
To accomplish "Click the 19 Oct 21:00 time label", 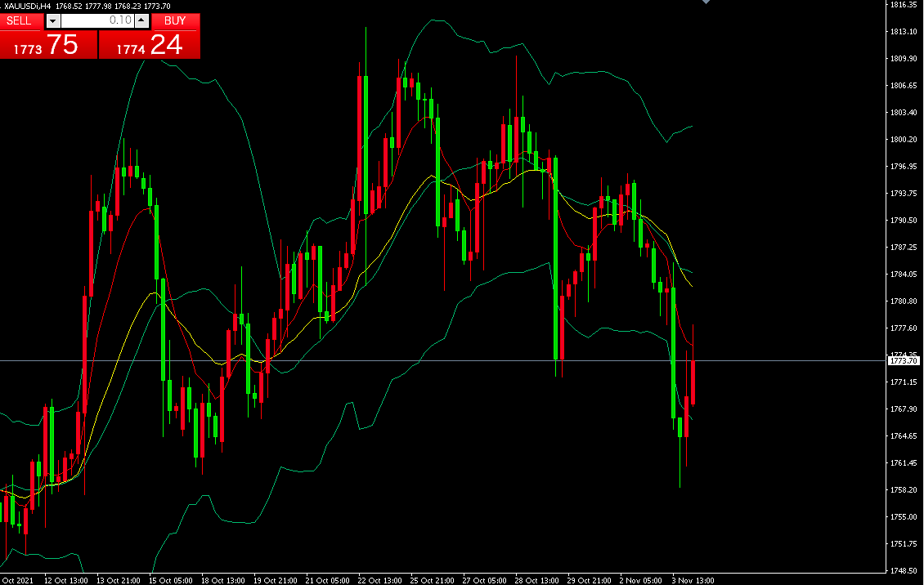I will (276, 580).
